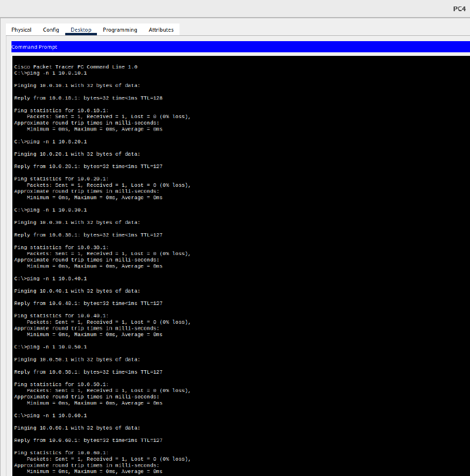Viewport: 470px width, 476px height.
Task: Click the command 'ping -n 1 10.0.20.1'
Action: pyautogui.click(x=57, y=142)
